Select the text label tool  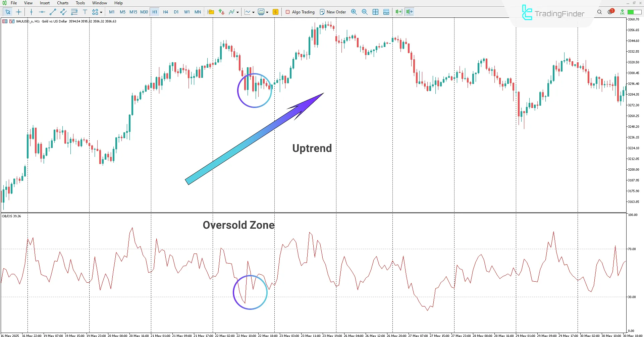tap(85, 12)
